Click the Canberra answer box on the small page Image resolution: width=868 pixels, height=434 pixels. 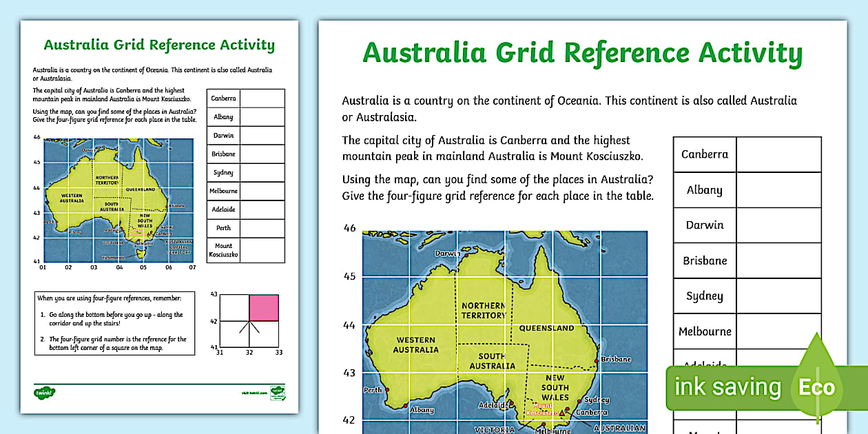262,99
